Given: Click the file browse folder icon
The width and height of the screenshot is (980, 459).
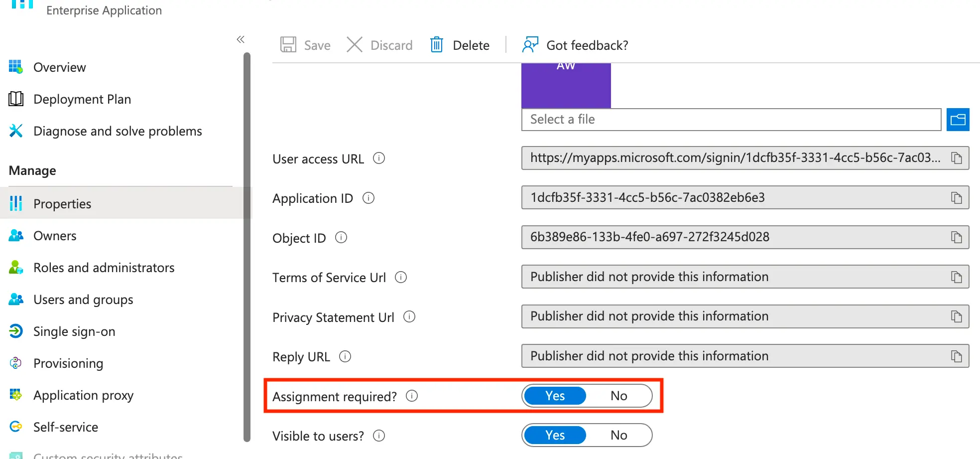Looking at the screenshot, I should point(958,120).
